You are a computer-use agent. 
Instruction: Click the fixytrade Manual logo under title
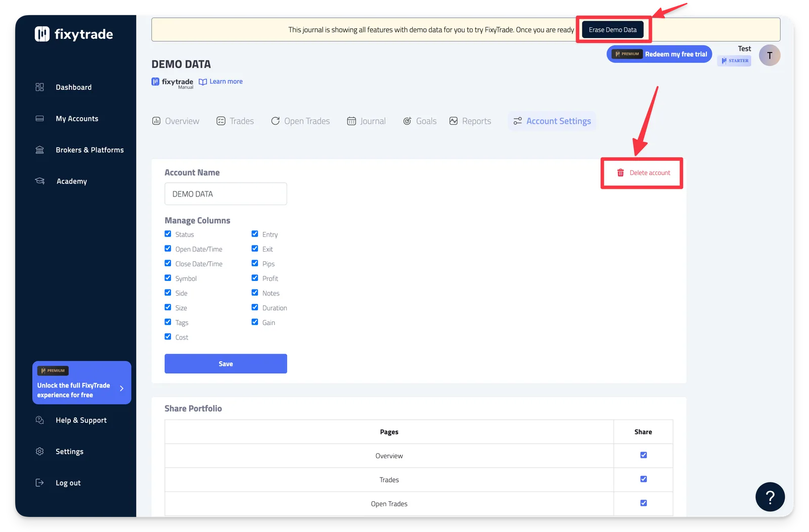point(172,82)
